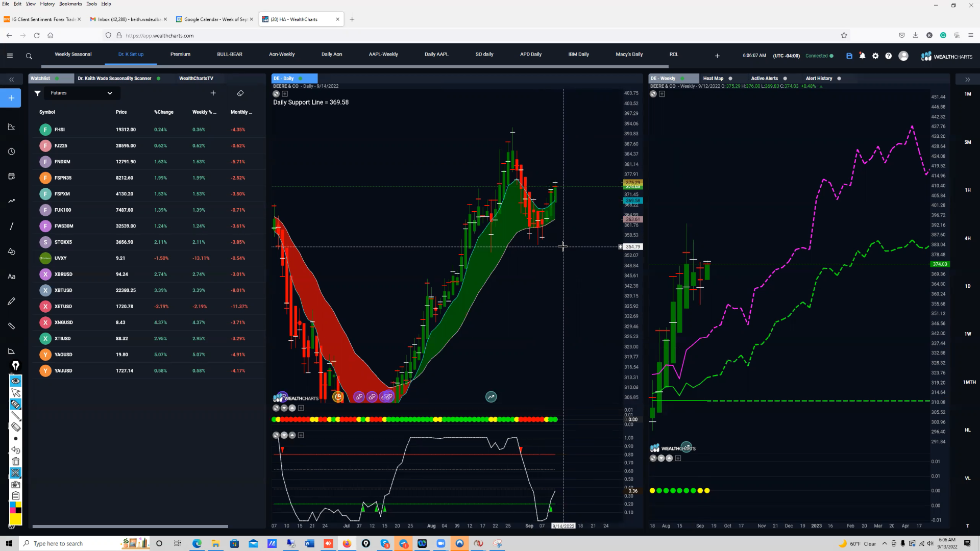
Task: Click the blue plus add-widget button
Action: 11,98
